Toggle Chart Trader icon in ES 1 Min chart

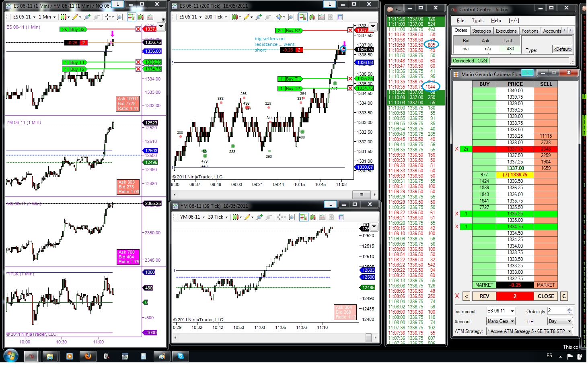131,17
